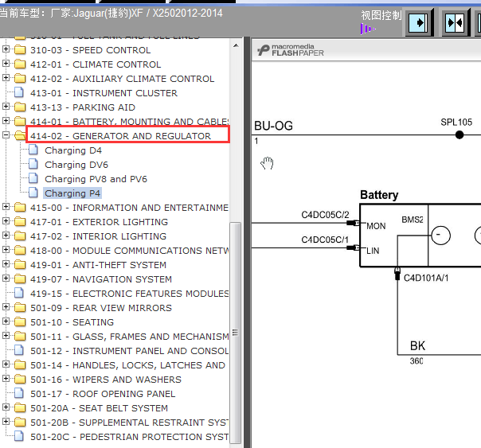The height and width of the screenshot is (448, 481).
Task: Collapse the 414-02 Generator and Regulator node
Action: [x=6, y=134]
